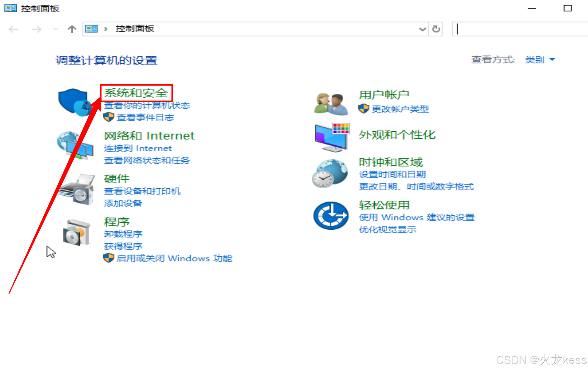The width and height of the screenshot is (588, 370).
Task: Open 系统和安全 category heading
Action: tap(136, 93)
